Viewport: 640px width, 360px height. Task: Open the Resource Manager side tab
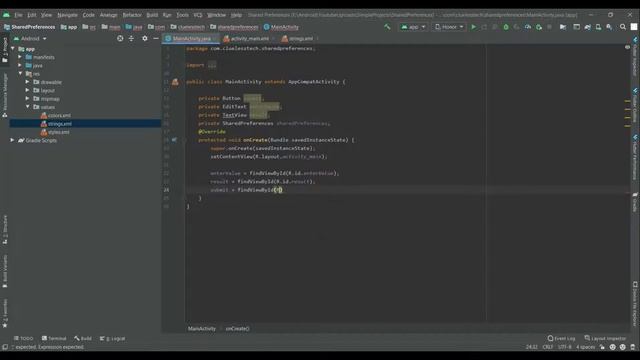pyautogui.click(x=5, y=96)
